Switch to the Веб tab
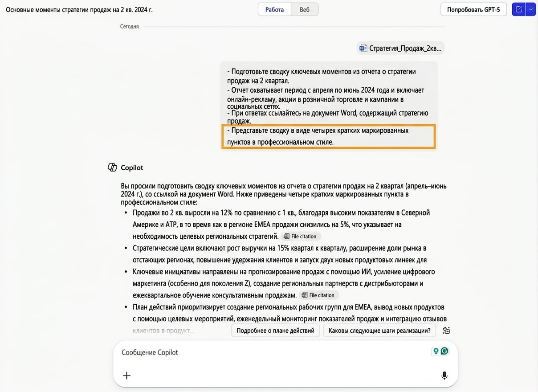The image size is (538, 392). tap(305, 9)
